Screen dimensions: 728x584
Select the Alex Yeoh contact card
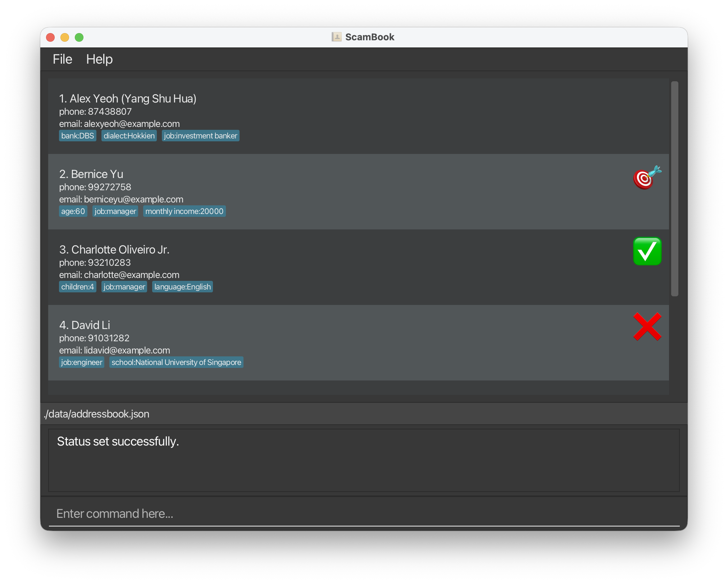click(358, 116)
